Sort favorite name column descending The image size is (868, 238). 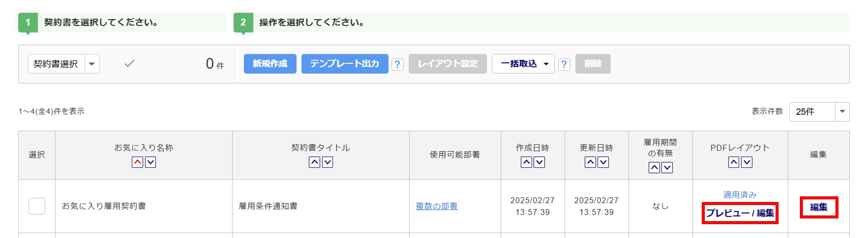[151, 163]
